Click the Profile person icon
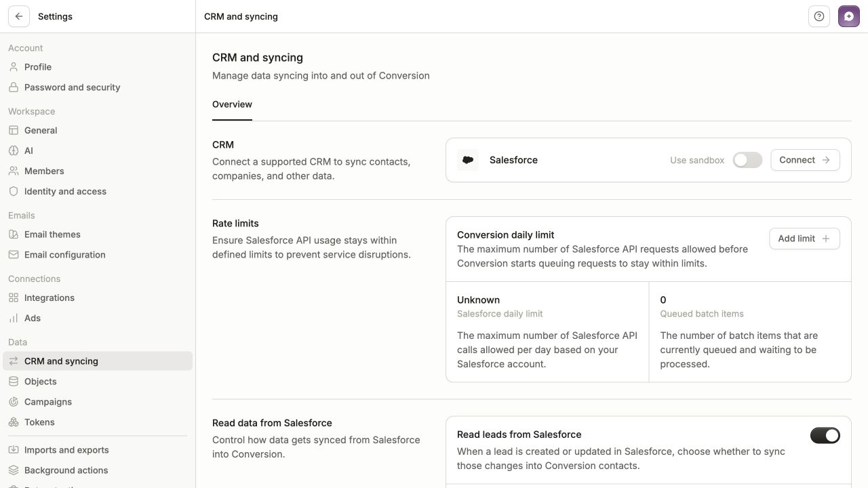This screenshot has width=868, height=488. point(14,67)
